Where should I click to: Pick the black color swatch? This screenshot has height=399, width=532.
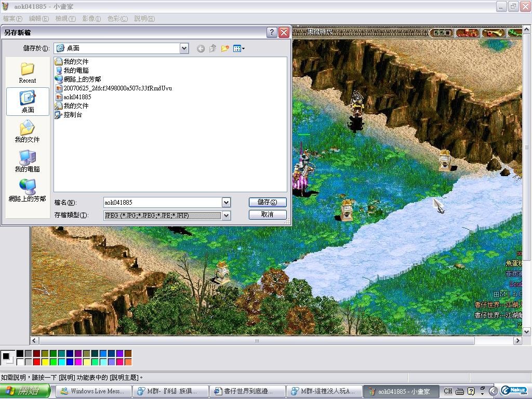(20, 353)
